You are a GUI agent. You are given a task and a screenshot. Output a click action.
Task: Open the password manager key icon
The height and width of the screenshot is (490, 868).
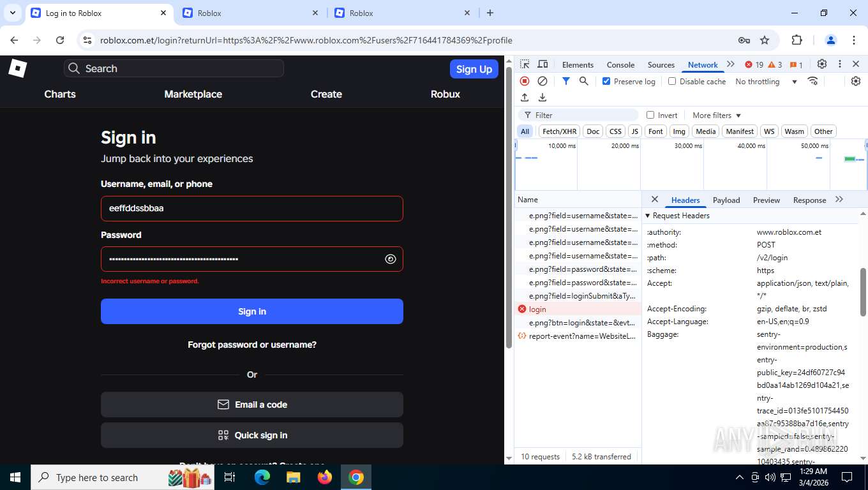click(x=744, y=40)
